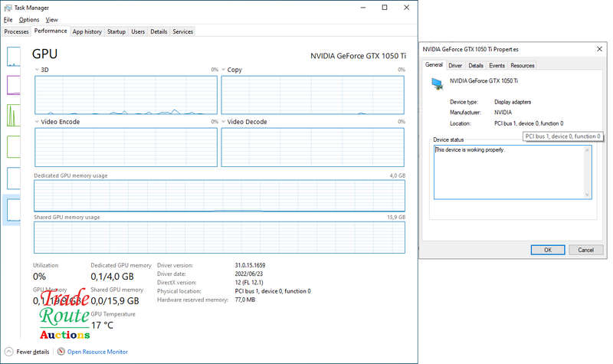Click Physical location value in Task Manager
Screen dimensions: 613x364
[273, 291]
